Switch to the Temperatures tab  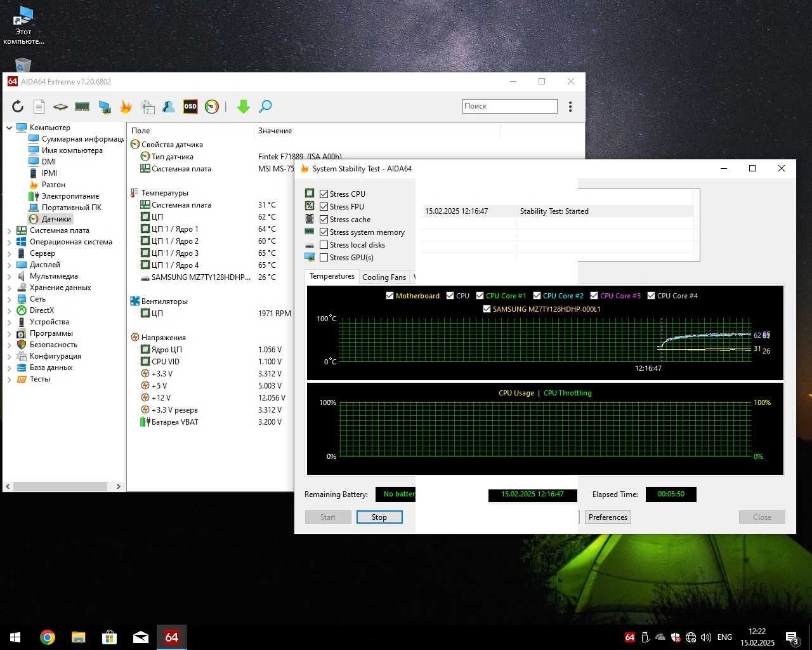tap(332, 277)
